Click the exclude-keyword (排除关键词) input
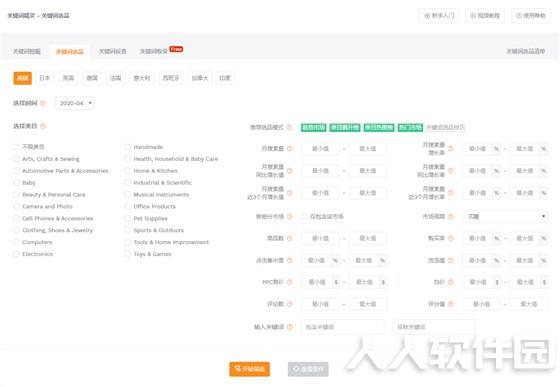 point(434,327)
